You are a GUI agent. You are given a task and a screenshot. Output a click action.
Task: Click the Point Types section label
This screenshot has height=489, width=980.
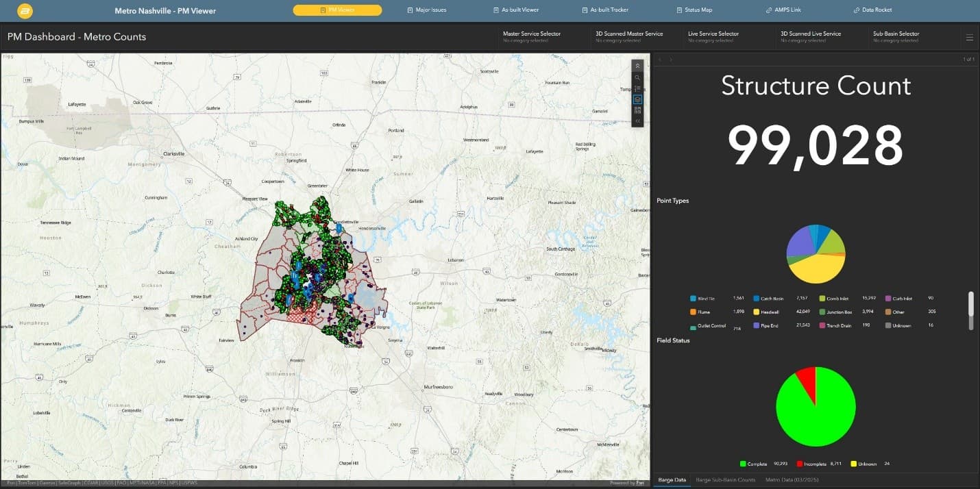pos(673,201)
